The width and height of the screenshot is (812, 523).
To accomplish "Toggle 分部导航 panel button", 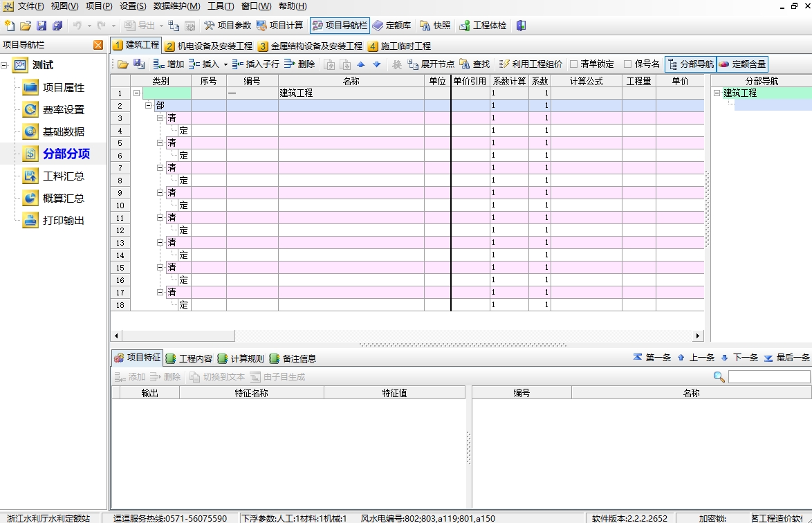I will click(x=691, y=64).
